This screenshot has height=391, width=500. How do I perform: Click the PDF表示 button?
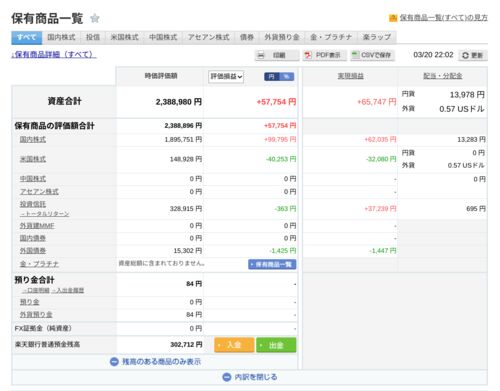(325, 55)
